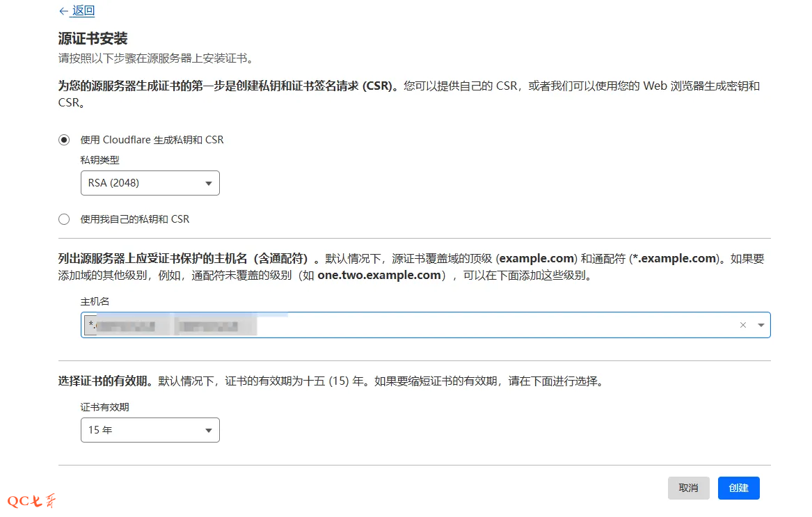Screen dimensions: 812x517
Task: Open the 私钥类型 RSA (2048) dropdown
Action: (x=150, y=183)
